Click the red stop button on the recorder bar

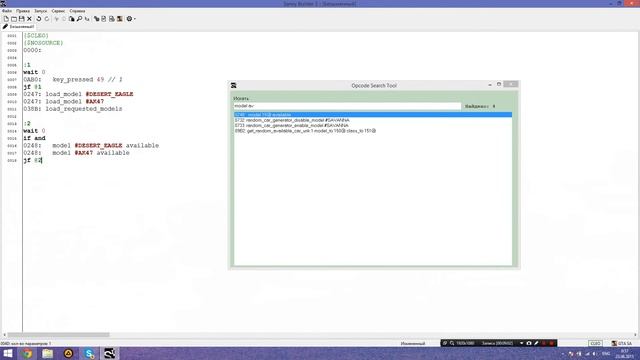[x=551, y=343]
